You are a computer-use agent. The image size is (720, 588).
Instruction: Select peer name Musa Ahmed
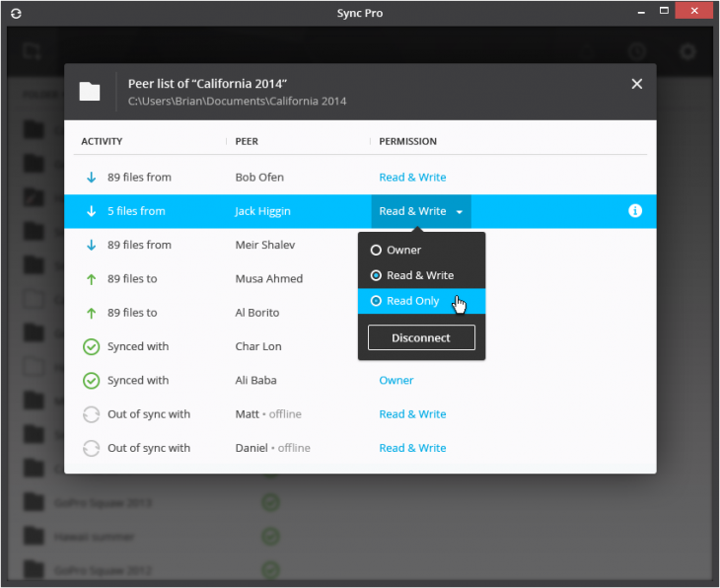click(x=268, y=279)
